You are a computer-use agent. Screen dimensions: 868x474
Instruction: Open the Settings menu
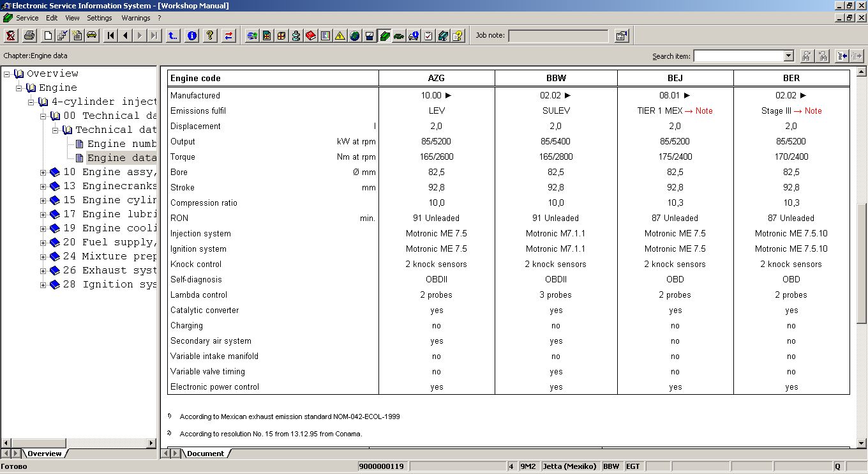click(100, 18)
